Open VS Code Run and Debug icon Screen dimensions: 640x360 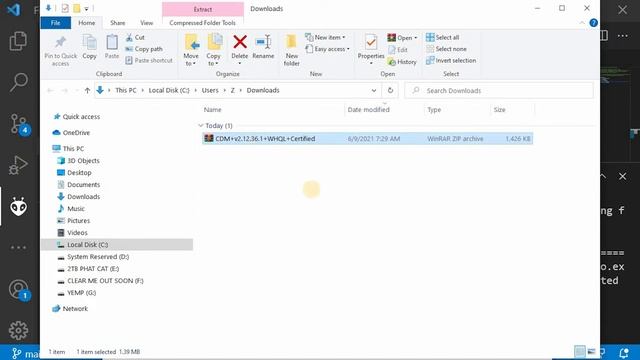point(18,165)
